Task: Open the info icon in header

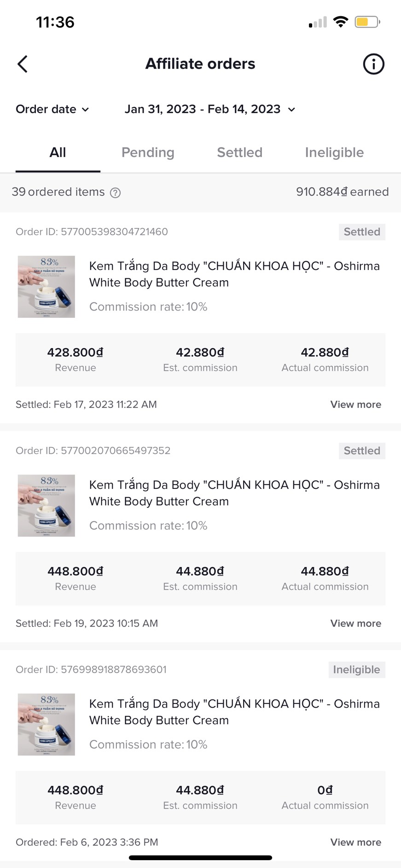Action: click(x=373, y=64)
